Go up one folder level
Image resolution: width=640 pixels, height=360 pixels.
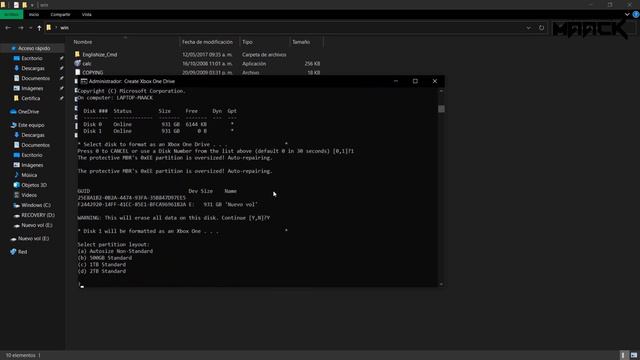coord(39,28)
